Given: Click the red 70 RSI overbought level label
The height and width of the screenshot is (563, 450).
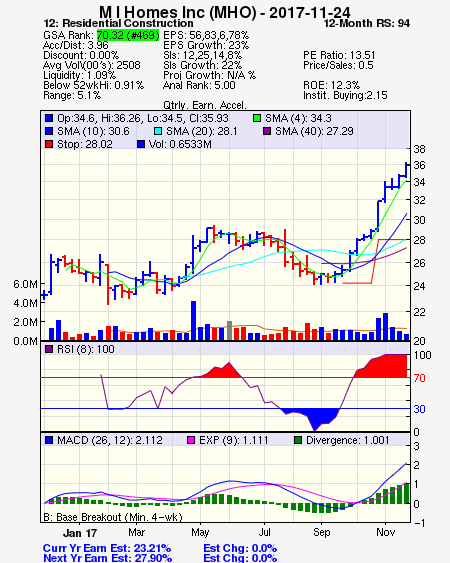Looking at the screenshot, I should tap(419, 378).
